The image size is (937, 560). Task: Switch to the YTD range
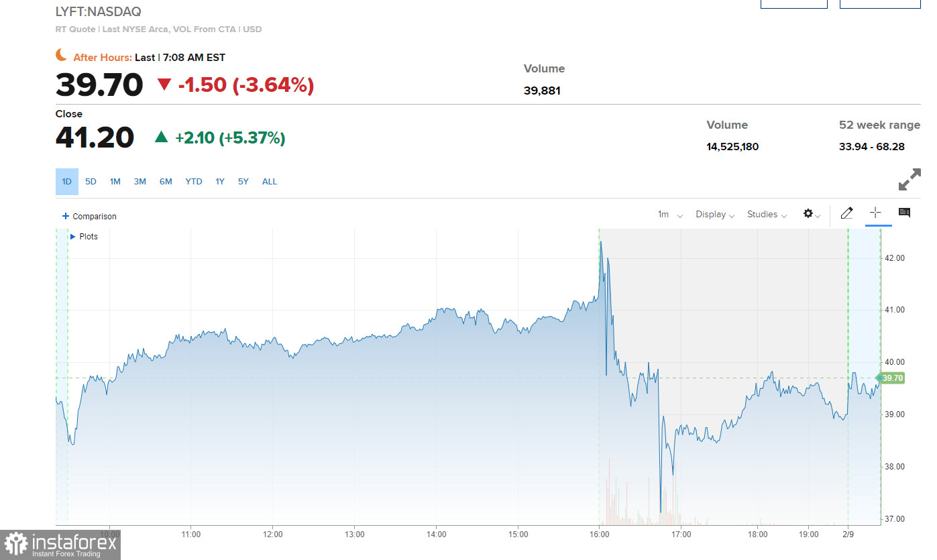point(194,182)
